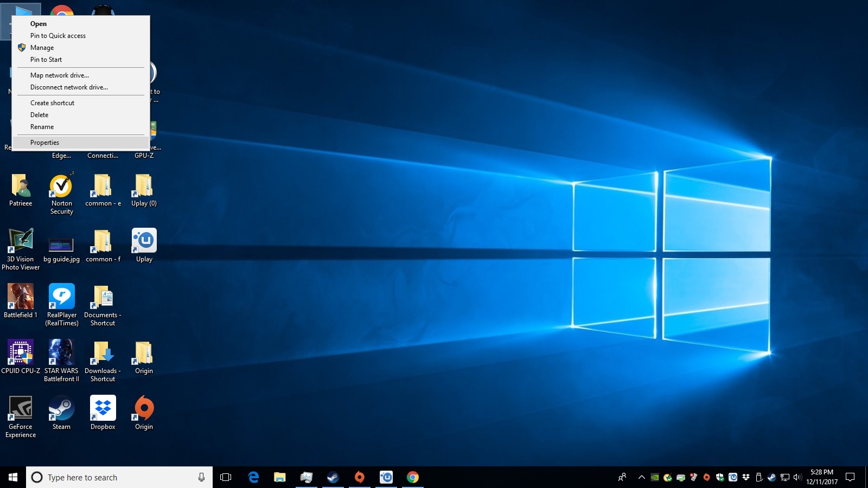Open Properties from the context menu
Screen dimensions: 868x488
pos(80,143)
